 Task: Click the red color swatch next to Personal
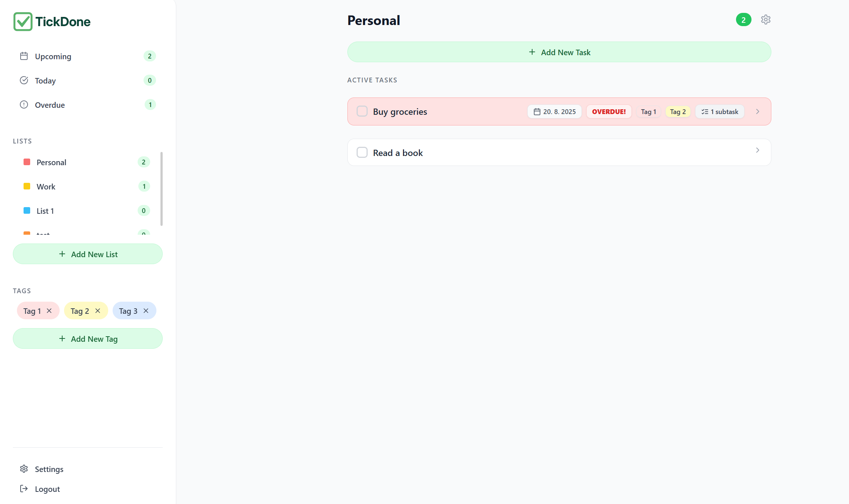[x=26, y=162]
